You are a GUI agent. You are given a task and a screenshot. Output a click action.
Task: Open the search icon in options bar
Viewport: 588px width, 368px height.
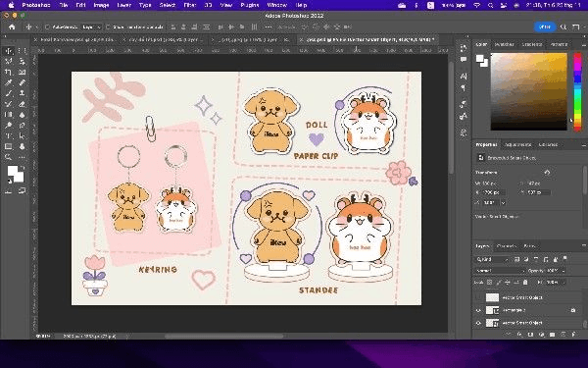[x=563, y=27]
